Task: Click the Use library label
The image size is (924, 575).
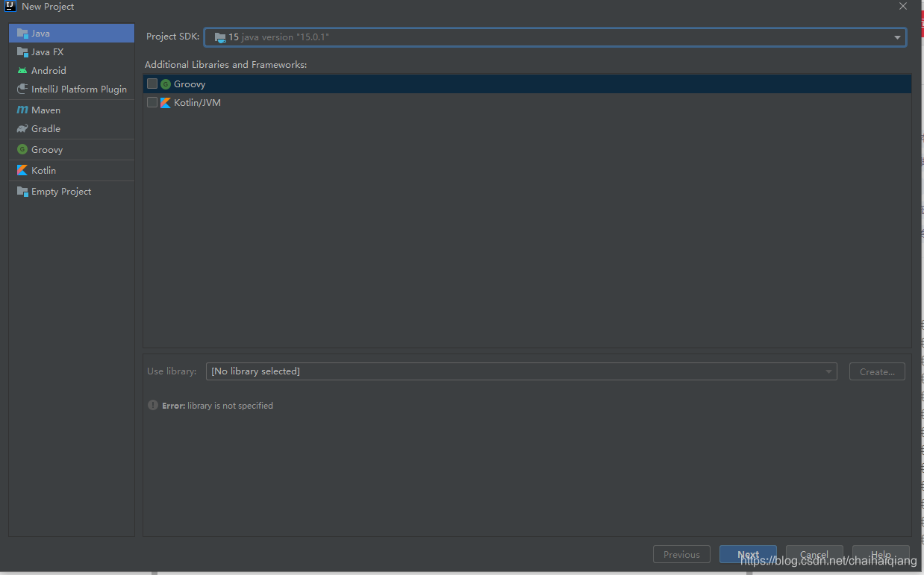Action: [x=172, y=371]
